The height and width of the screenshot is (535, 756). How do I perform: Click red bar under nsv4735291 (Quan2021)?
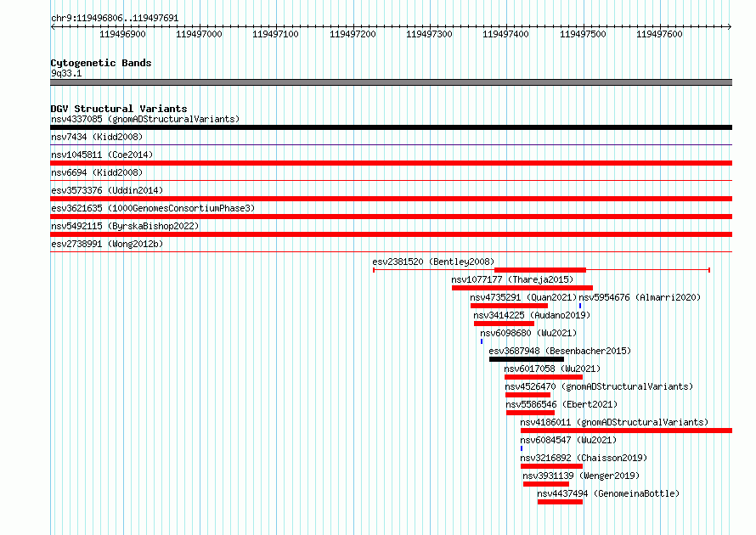[509, 306]
